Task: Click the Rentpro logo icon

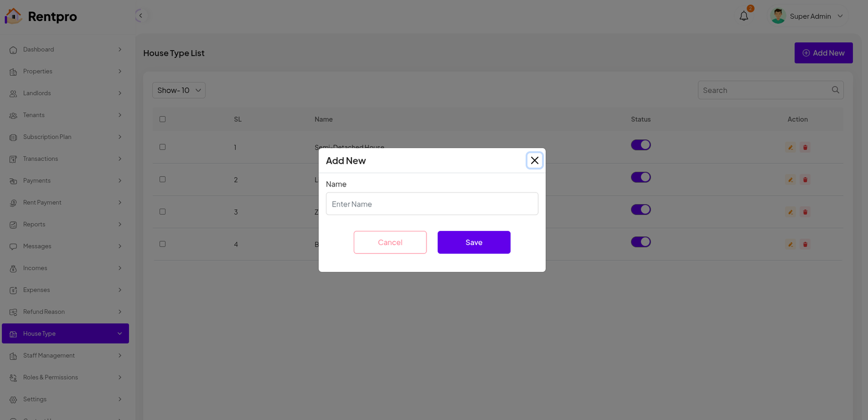Action: (14, 16)
